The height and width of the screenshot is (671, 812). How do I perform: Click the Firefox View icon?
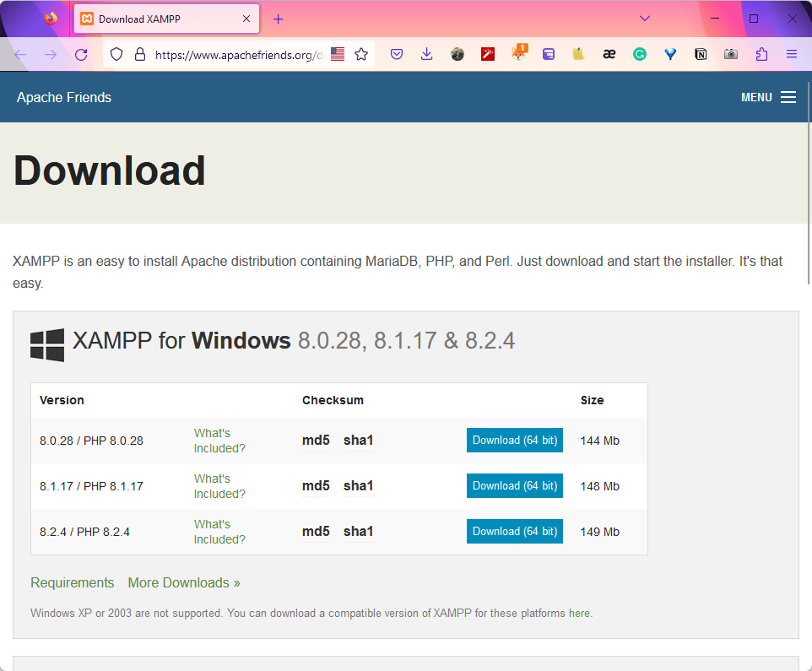point(51,19)
